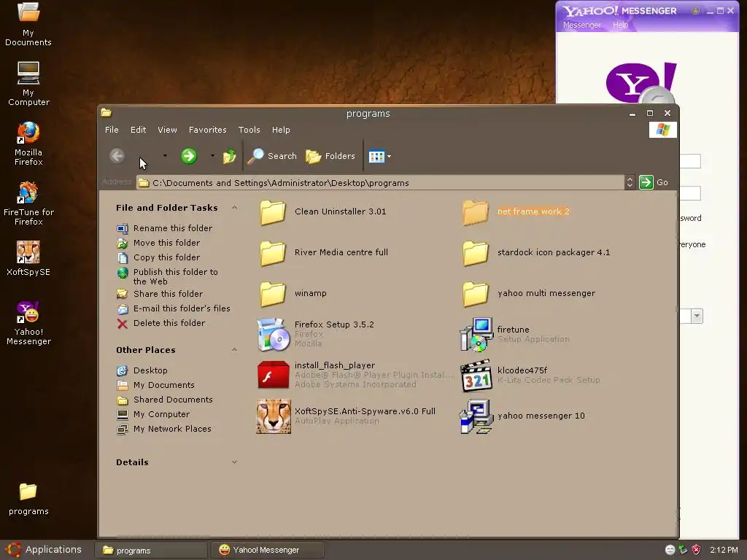This screenshot has height=560, width=747.
Task: Click FireTune for Firefox desktop shortcut
Action: 28,203
